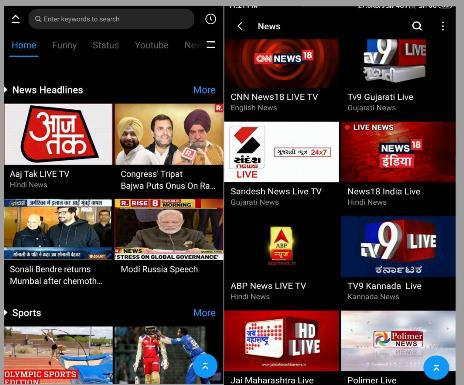
Task: Open More for News Headlines
Action: pyautogui.click(x=204, y=90)
